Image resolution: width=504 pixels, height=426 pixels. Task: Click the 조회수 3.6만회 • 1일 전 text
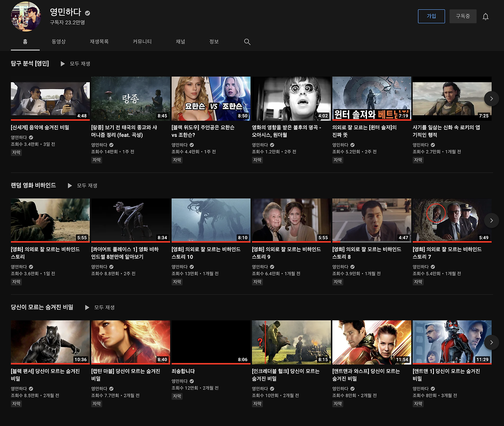33,274
